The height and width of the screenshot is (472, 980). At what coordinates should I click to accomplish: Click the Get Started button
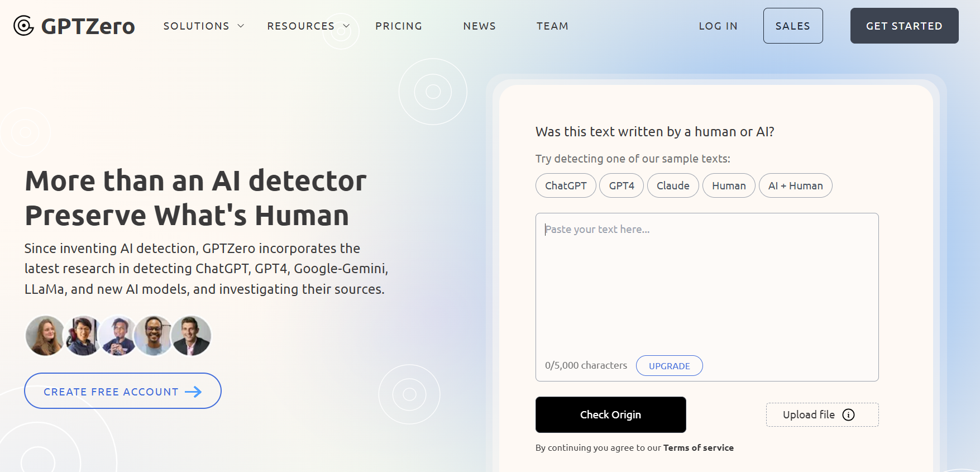coord(905,26)
